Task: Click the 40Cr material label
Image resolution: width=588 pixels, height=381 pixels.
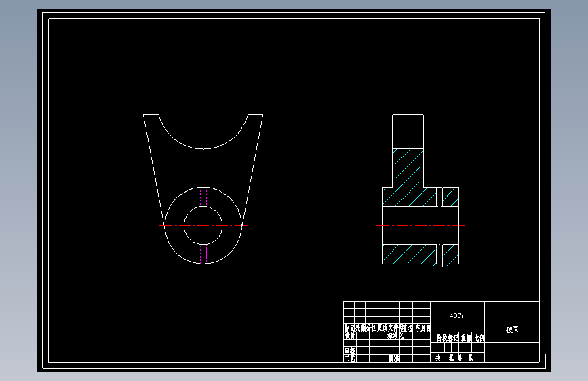Action: tap(456, 316)
